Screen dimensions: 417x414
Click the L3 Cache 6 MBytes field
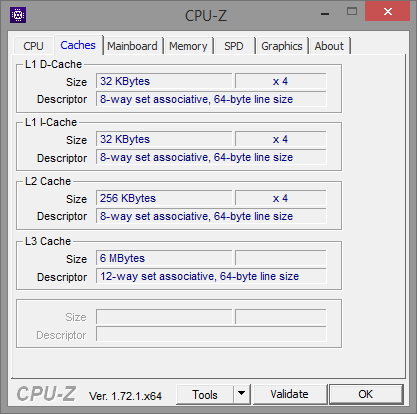pyautogui.click(x=164, y=258)
